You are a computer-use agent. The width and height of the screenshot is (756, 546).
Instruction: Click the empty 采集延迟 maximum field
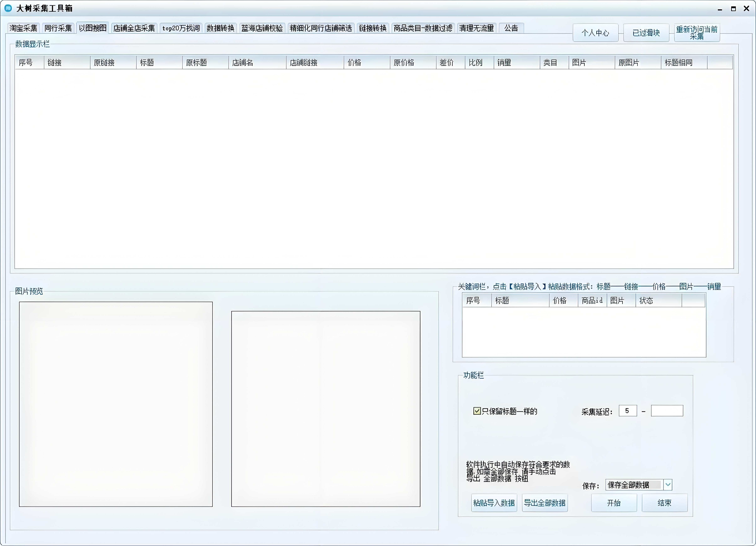(667, 411)
